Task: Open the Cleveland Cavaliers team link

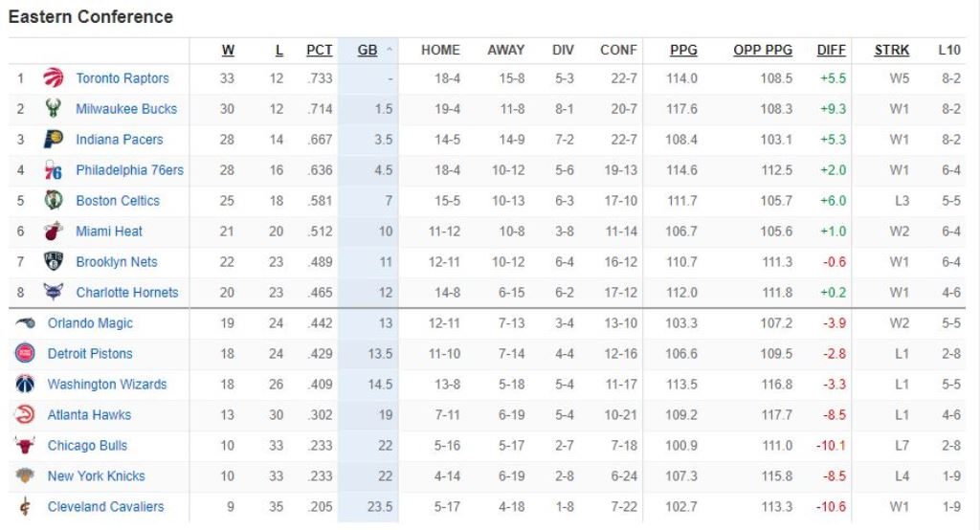Action: [105, 507]
